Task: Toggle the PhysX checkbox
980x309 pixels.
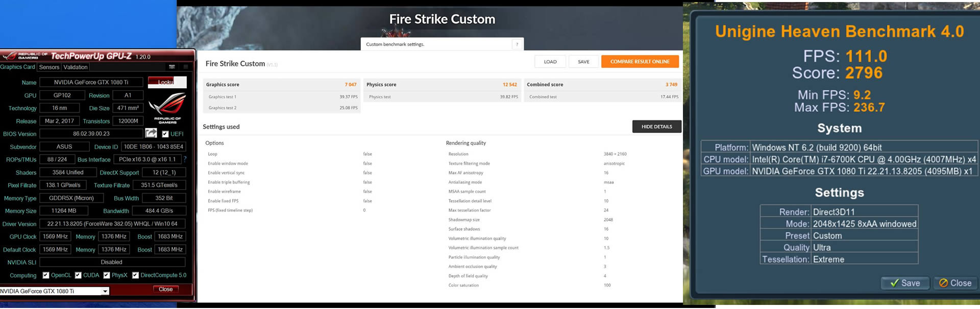Action: (107, 275)
